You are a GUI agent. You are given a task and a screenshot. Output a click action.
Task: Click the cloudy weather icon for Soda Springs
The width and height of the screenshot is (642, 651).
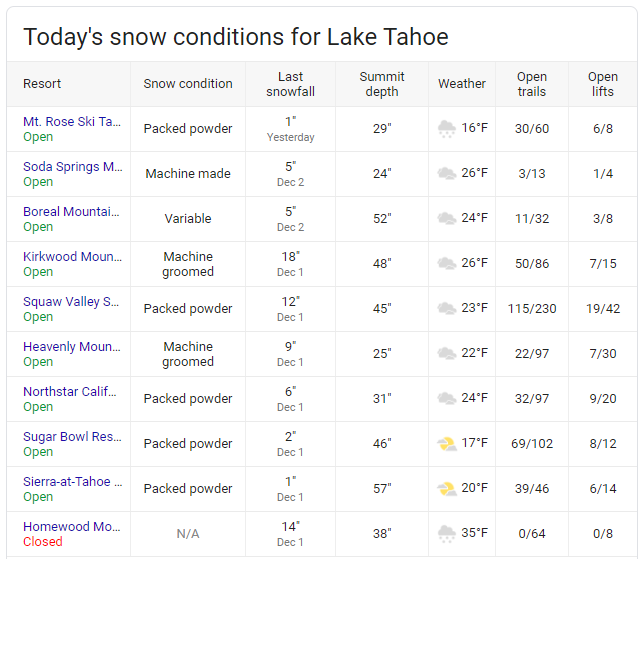pyautogui.click(x=447, y=173)
